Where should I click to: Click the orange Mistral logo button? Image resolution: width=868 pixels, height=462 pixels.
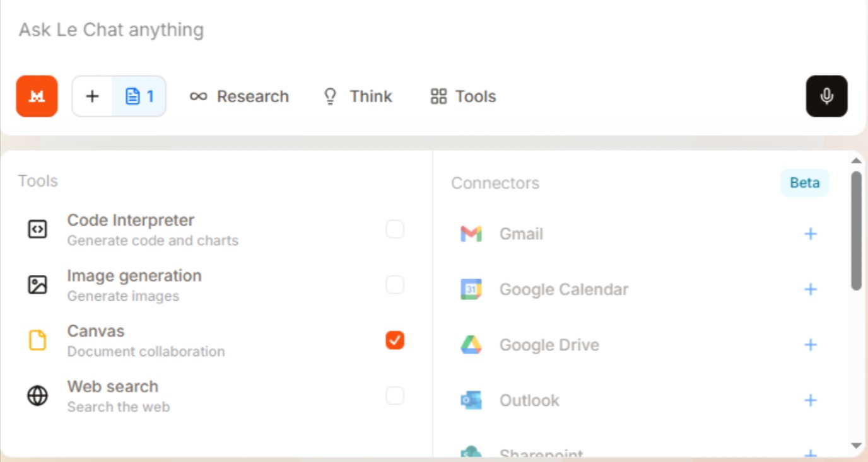[37, 96]
